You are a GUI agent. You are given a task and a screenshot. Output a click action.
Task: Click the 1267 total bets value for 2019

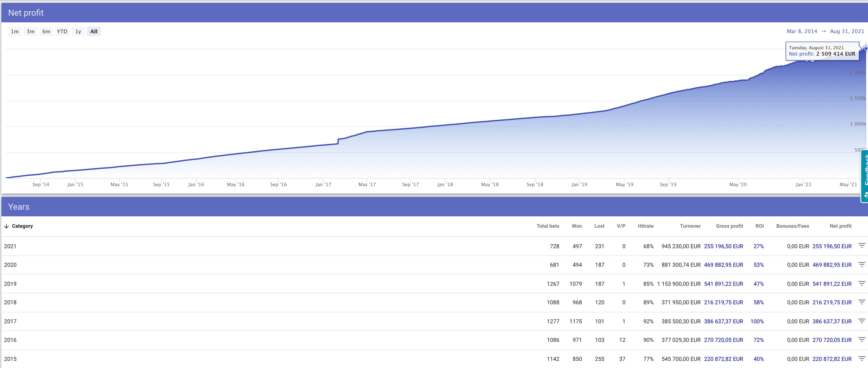553,284
